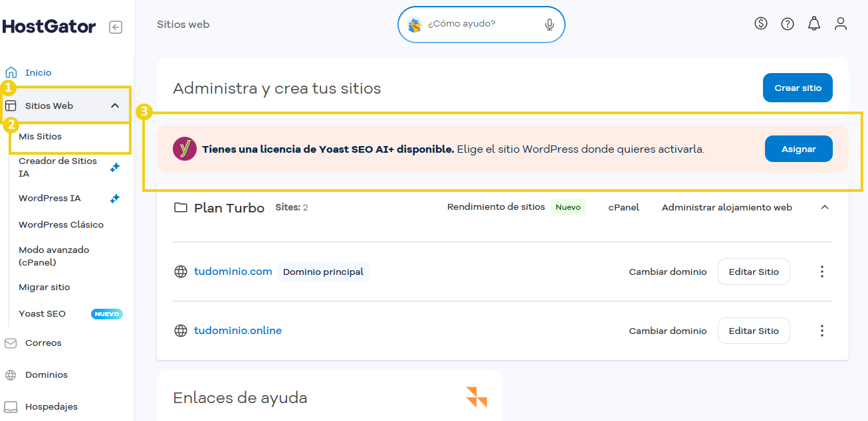Screen dimensions: 868x421
Task: Open the tudominio.com link
Action: (233, 272)
